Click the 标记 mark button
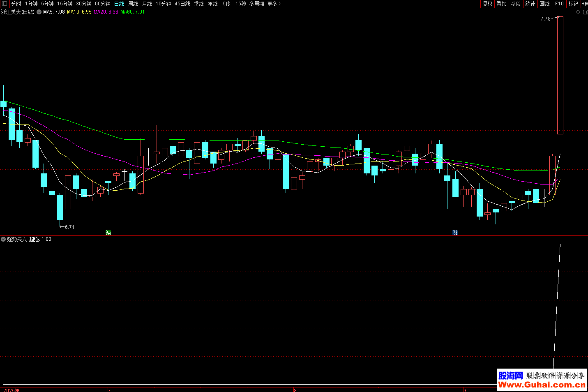This screenshot has width=588, height=392. 573,4
